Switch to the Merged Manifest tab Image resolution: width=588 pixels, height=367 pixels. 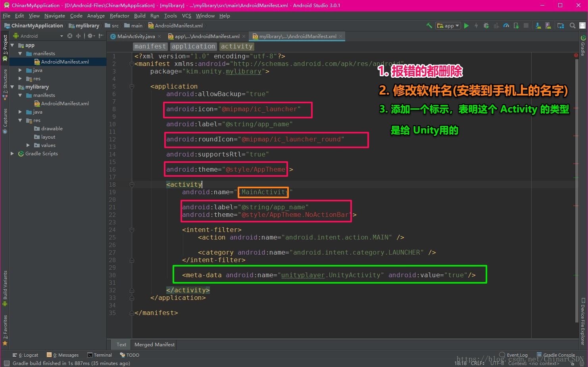pos(154,344)
